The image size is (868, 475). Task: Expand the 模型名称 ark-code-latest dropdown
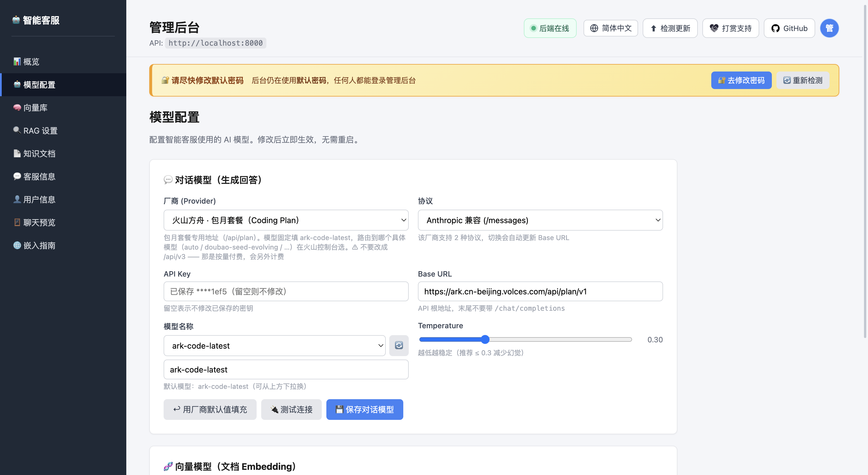(274, 345)
